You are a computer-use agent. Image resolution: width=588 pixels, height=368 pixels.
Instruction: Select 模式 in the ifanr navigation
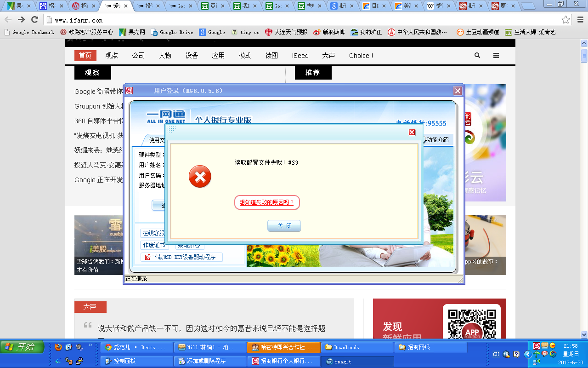tap(245, 56)
